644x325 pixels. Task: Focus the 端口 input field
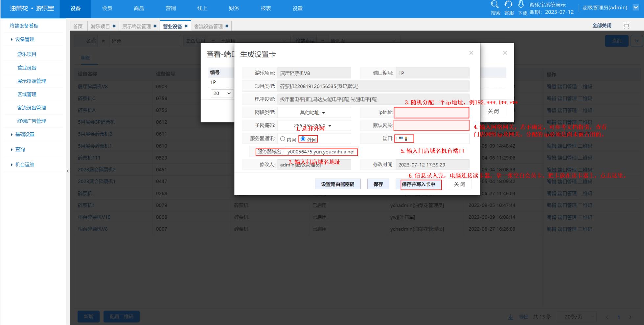(432, 139)
